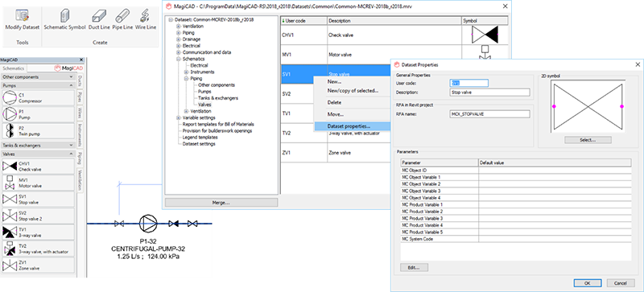Choose the Duct Line tool

pyautogui.click(x=100, y=16)
